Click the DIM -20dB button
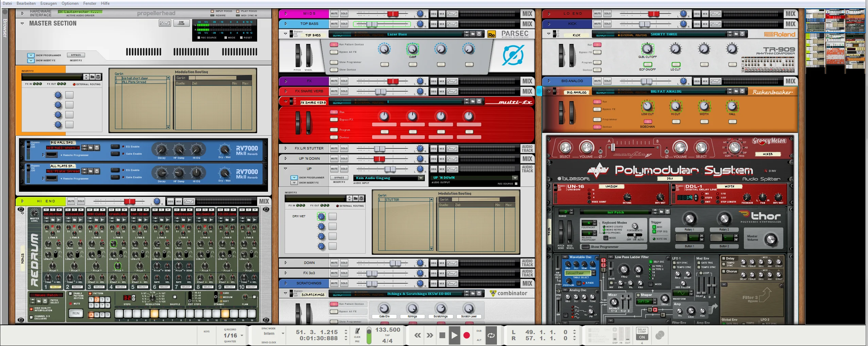The height and width of the screenshot is (346, 868). pos(181,23)
